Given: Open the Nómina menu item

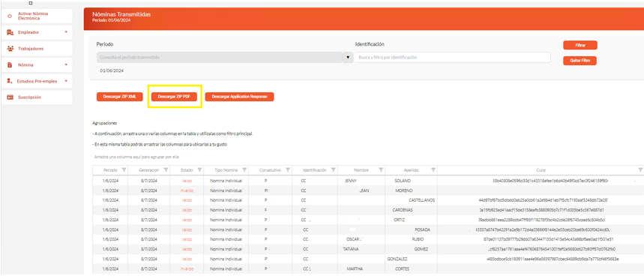Looking at the screenshot, I should pos(37,65).
